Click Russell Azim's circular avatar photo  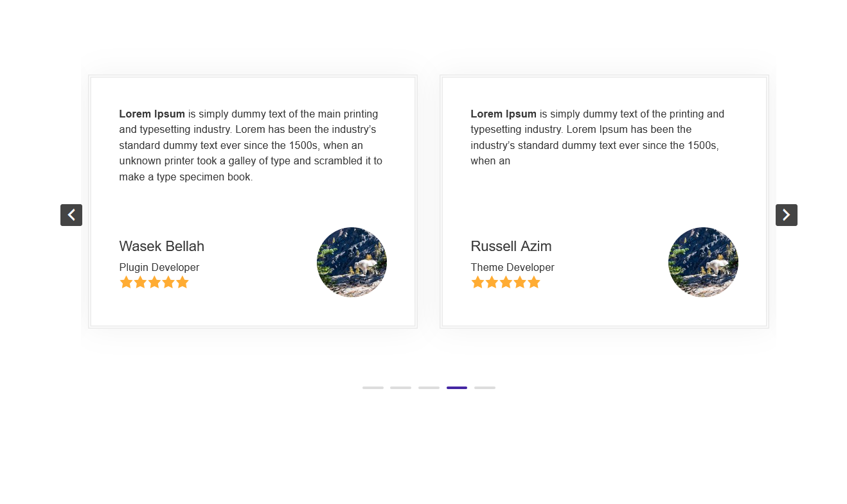coord(703,262)
